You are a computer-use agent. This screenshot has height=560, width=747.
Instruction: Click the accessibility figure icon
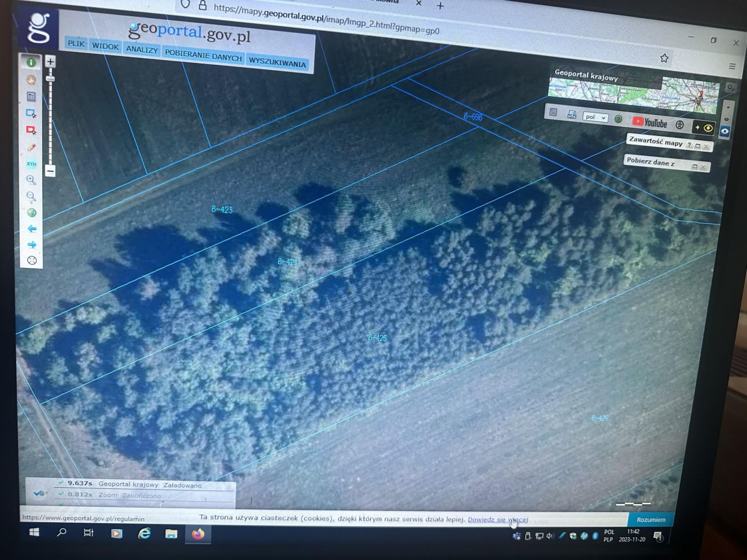click(680, 125)
